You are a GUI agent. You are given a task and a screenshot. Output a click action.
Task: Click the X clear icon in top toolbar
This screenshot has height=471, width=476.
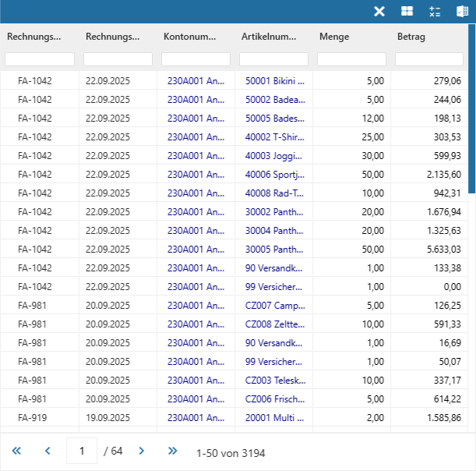(379, 11)
